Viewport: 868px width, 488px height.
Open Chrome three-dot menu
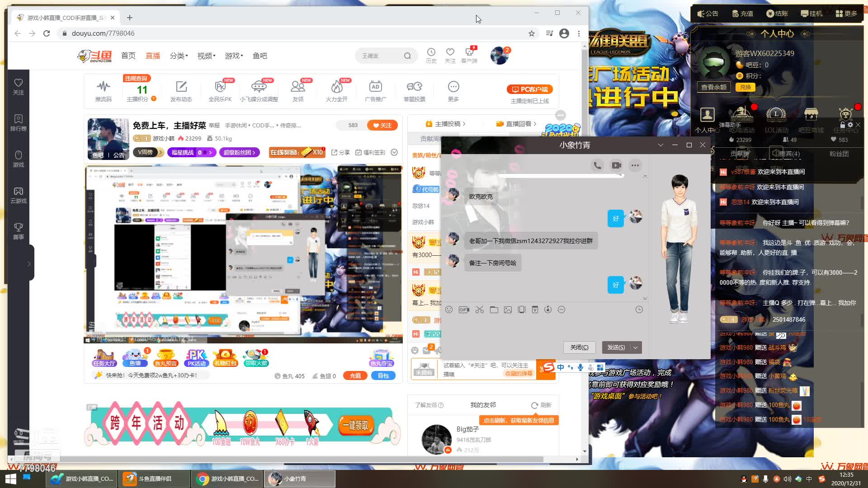pos(579,33)
